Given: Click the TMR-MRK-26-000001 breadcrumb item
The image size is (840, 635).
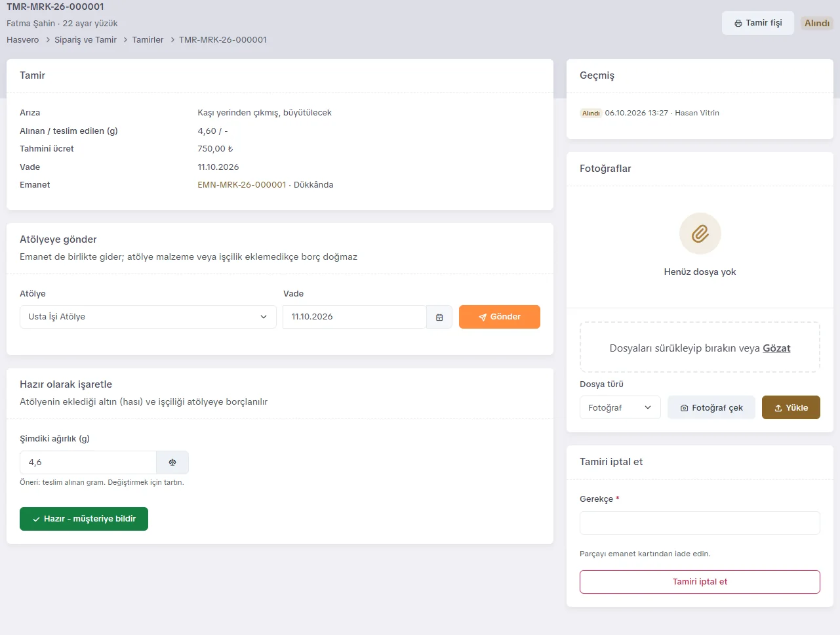Looking at the screenshot, I should point(223,40).
